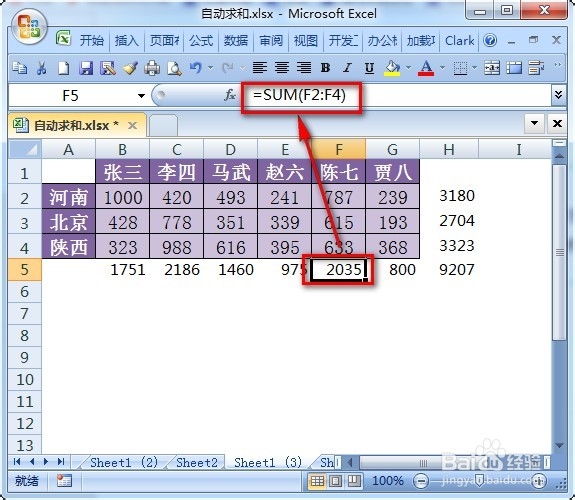The width and height of the screenshot is (575, 500).
Task: Click the Select All corner button
Action: point(25,149)
